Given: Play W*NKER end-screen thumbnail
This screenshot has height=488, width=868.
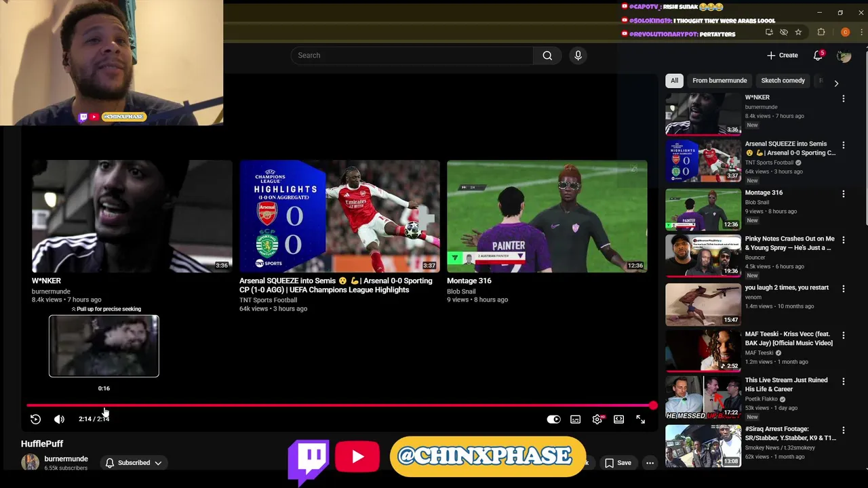Looking at the screenshot, I should [x=132, y=216].
